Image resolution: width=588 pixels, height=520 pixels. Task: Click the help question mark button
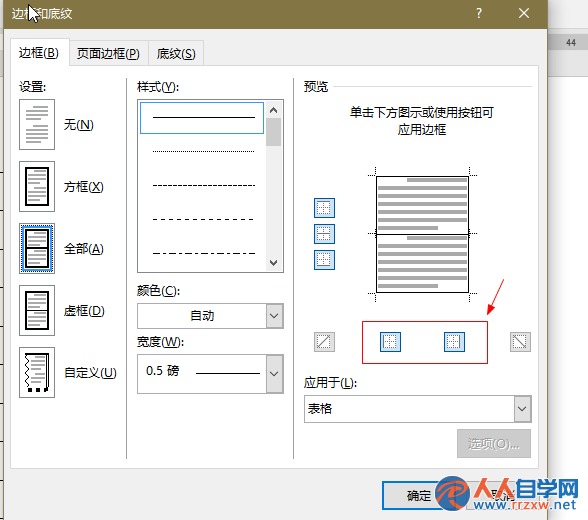(479, 13)
